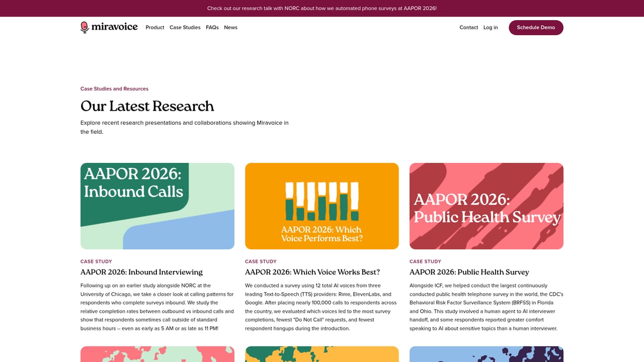The height and width of the screenshot is (362, 644).
Task: Open the Product menu item
Action: 155,28
